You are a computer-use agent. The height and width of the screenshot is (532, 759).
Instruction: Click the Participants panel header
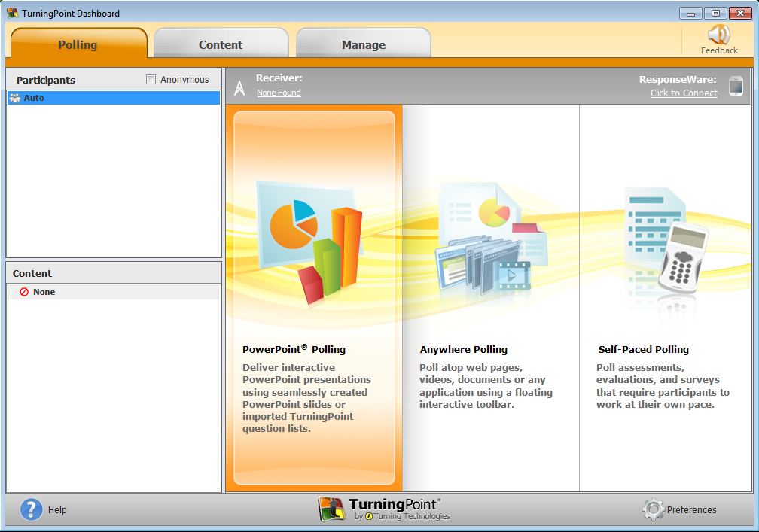tap(46, 81)
